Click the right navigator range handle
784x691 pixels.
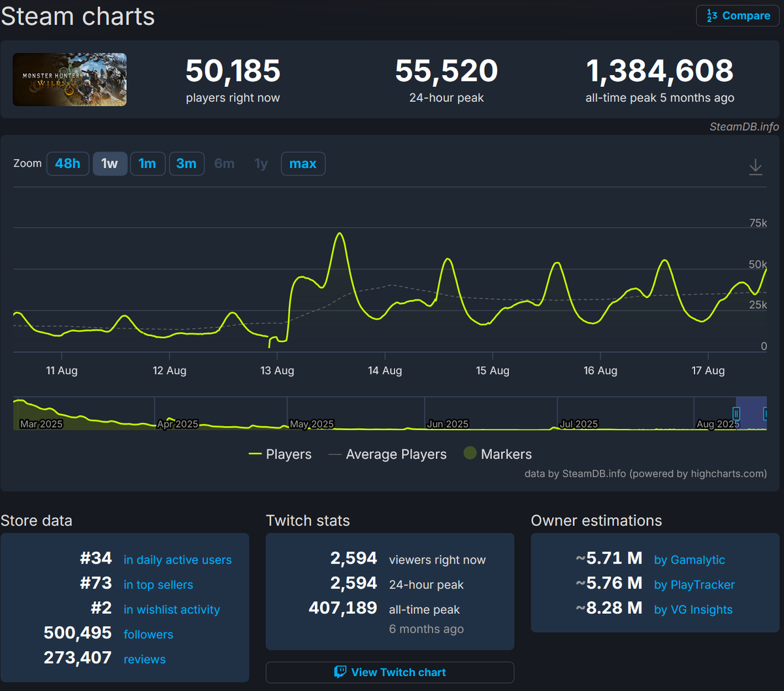(x=766, y=414)
